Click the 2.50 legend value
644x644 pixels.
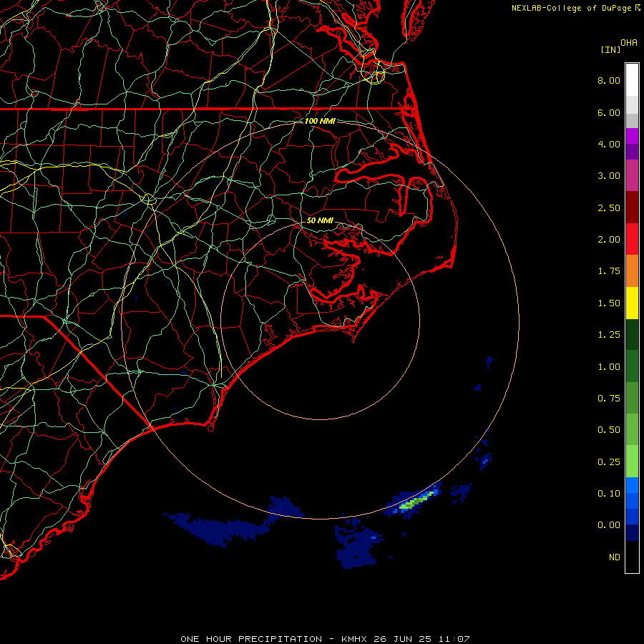pyautogui.click(x=609, y=208)
